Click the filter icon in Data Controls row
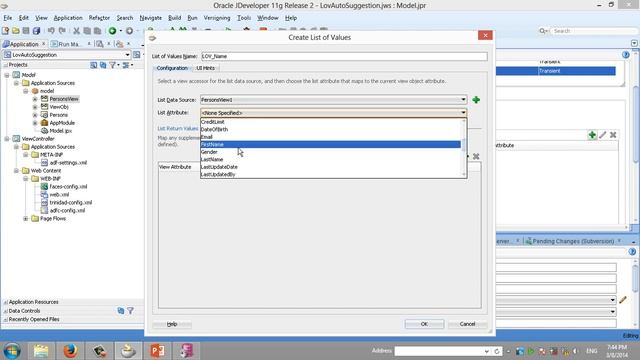 click(130, 311)
